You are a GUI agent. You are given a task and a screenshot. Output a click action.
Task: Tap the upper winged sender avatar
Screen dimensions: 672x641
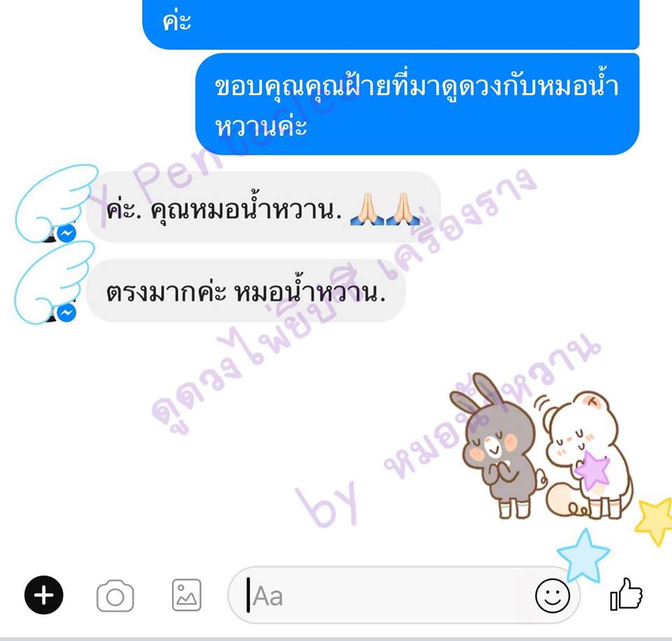point(56,204)
